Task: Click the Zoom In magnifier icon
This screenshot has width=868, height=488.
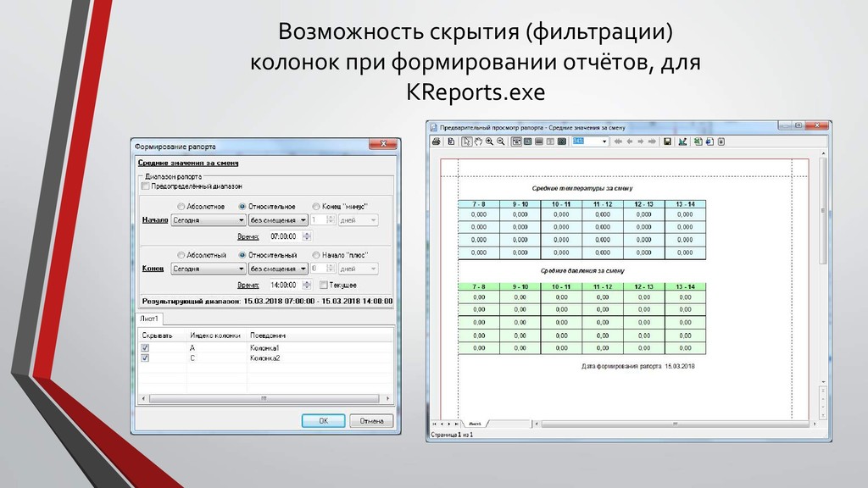Action: coord(489,141)
